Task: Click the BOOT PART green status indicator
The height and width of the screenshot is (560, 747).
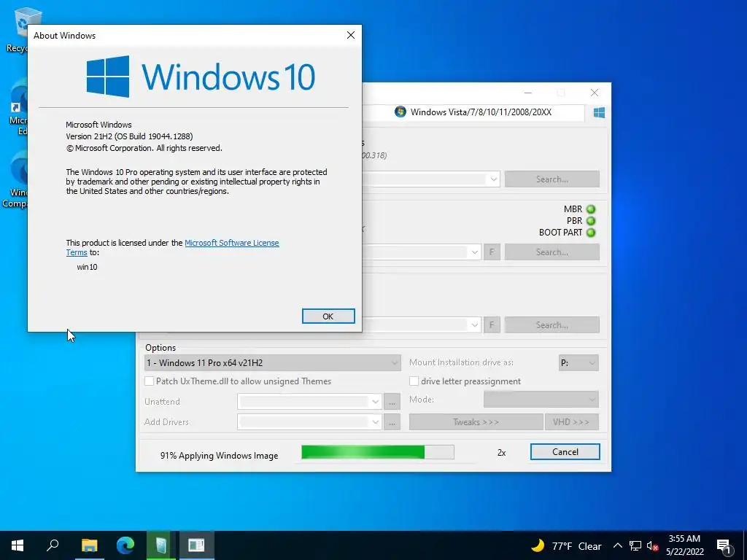Action: (x=591, y=233)
